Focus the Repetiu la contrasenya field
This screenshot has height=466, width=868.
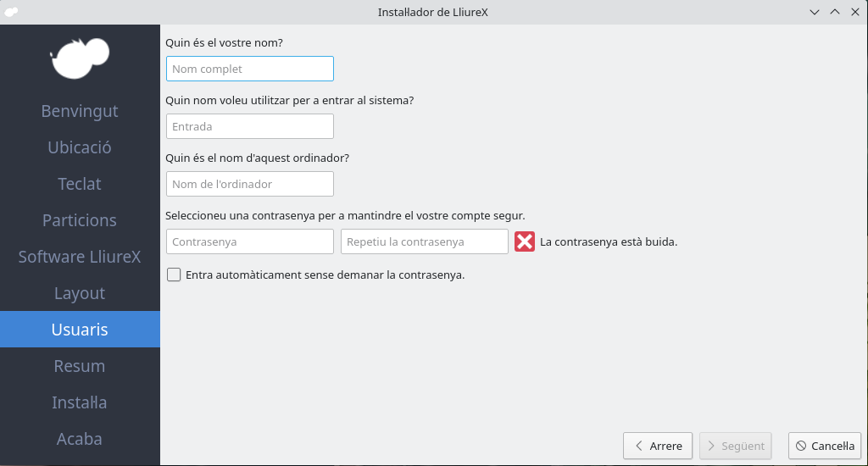click(424, 241)
